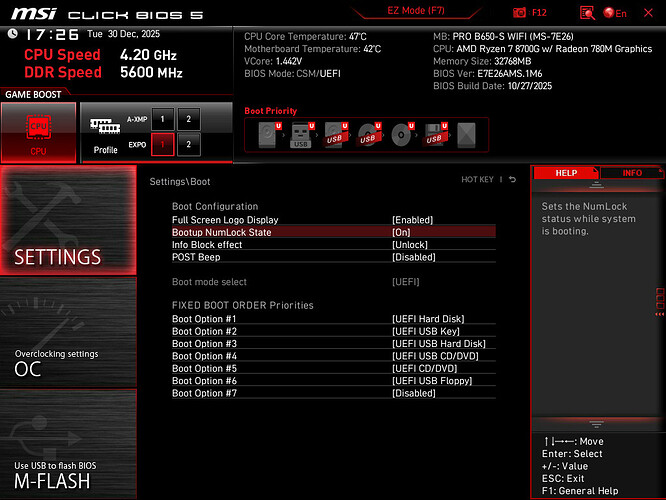This screenshot has height=500, width=666.
Task: Close the BIOS with the X icon
Action: click(x=648, y=13)
